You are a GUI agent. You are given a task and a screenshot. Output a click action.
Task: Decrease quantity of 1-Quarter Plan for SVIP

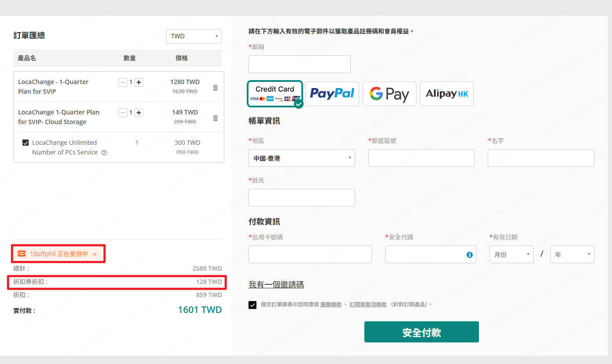point(123,82)
